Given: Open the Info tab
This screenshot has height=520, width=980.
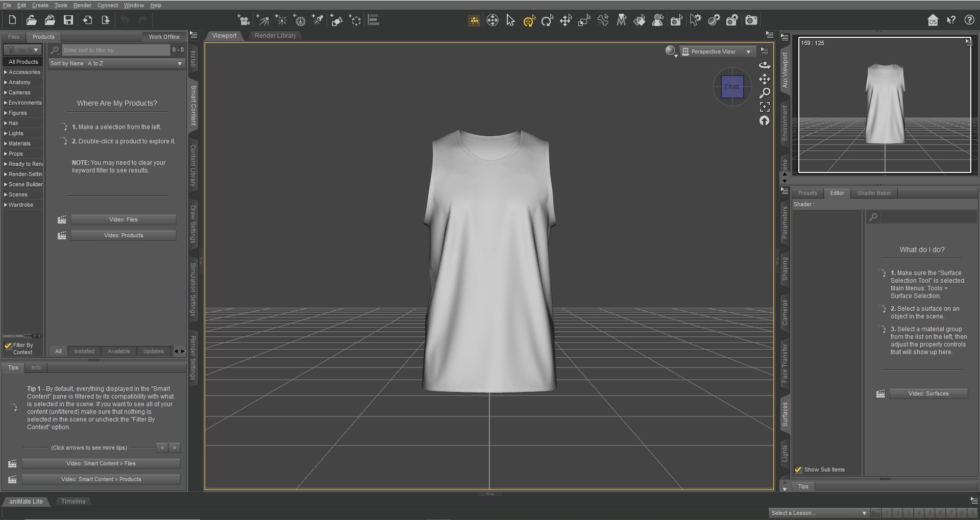Looking at the screenshot, I should [x=36, y=367].
